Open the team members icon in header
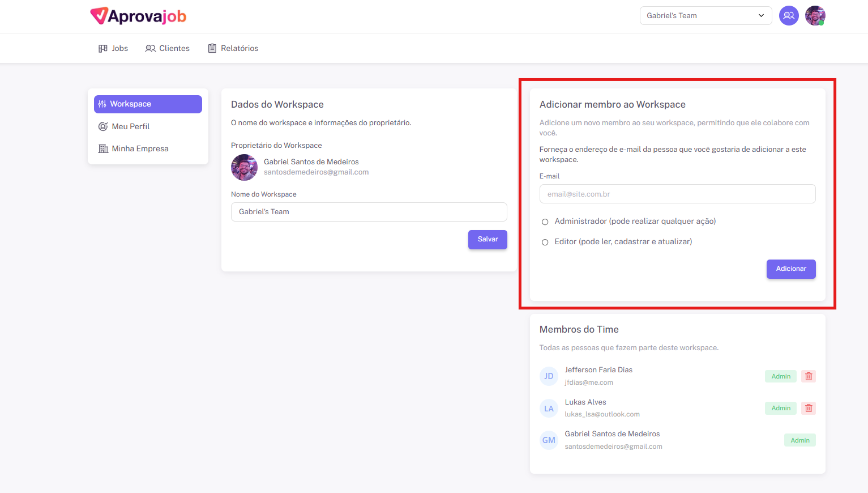This screenshot has height=493, width=868. (788, 16)
